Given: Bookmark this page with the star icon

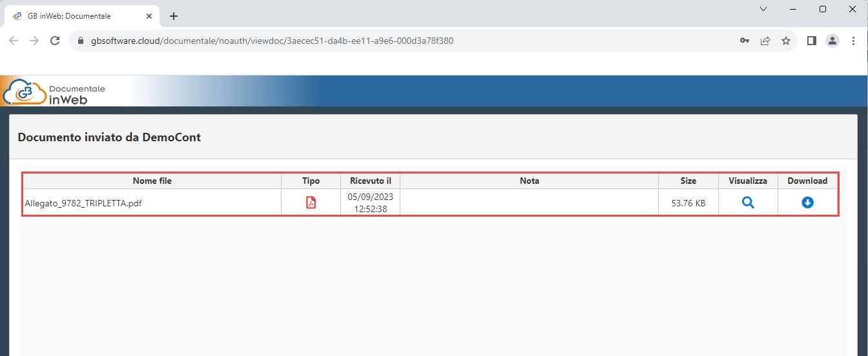Looking at the screenshot, I should coord(786,41).
